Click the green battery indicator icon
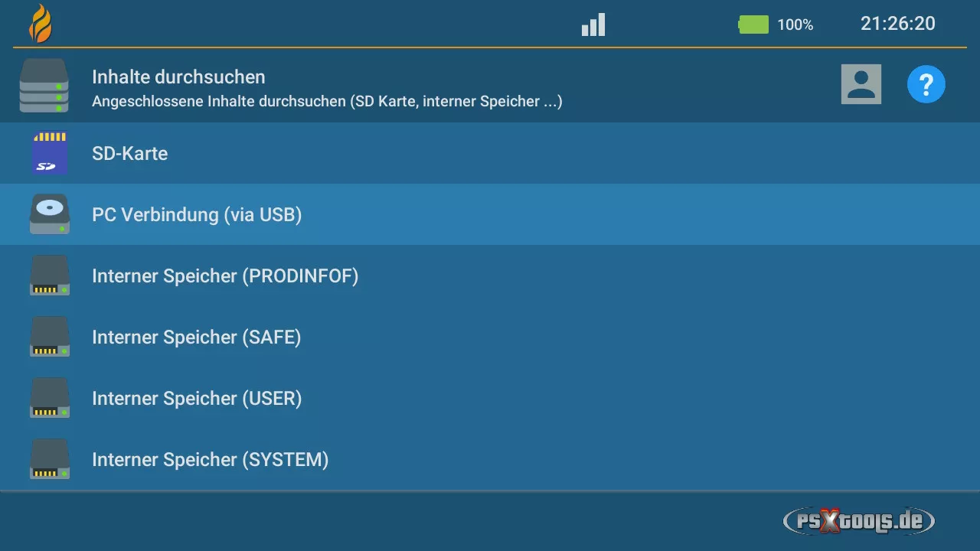This screenshot has width=980, height=551. [753, 24]
